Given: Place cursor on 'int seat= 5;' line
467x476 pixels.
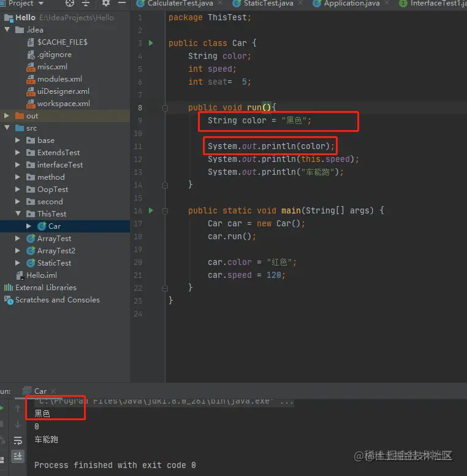Looking at the screenshot, I should [219, 82].
